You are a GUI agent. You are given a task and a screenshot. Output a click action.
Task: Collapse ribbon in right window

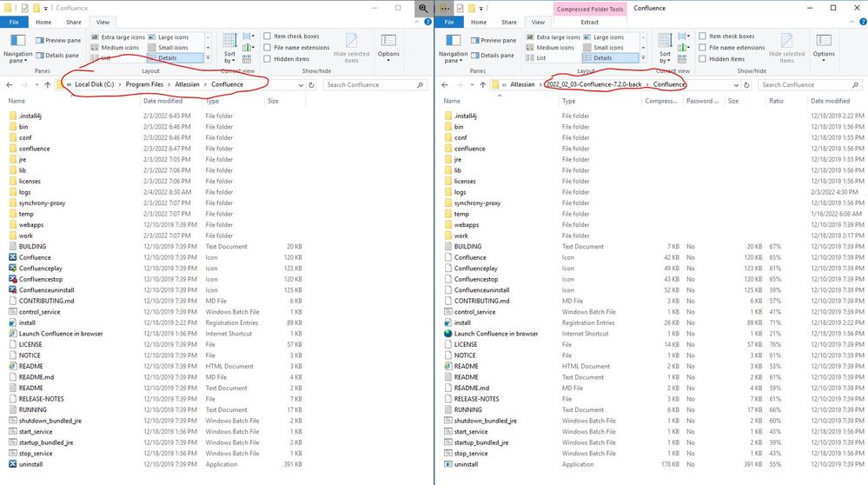pyautogui.click(x=852, y=22)
